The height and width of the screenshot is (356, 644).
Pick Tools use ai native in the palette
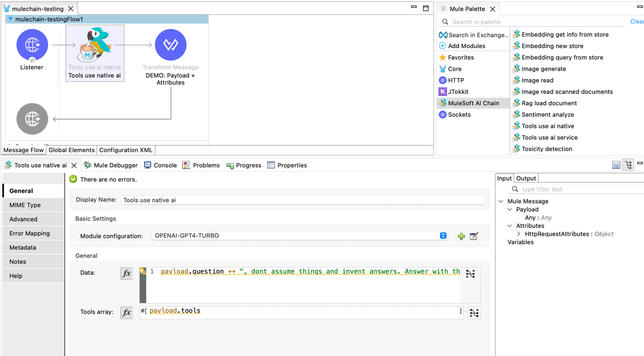pyautogui.click(x=543, y=126)
